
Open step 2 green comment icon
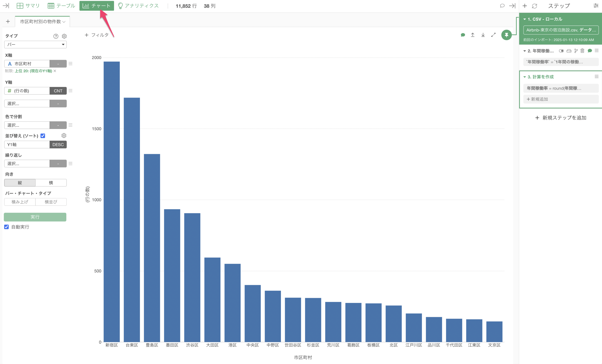(x=590, y=51)
